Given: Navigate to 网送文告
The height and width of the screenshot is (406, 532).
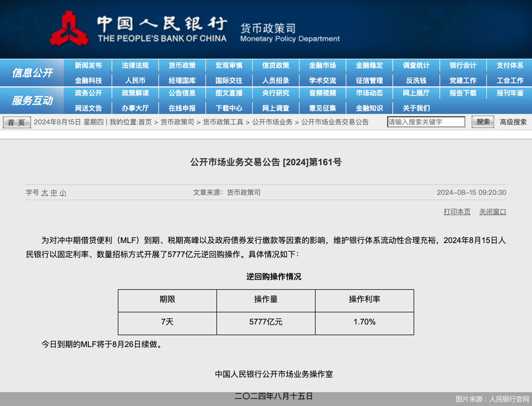Looking at the screenshot, I should coord(89,108).
